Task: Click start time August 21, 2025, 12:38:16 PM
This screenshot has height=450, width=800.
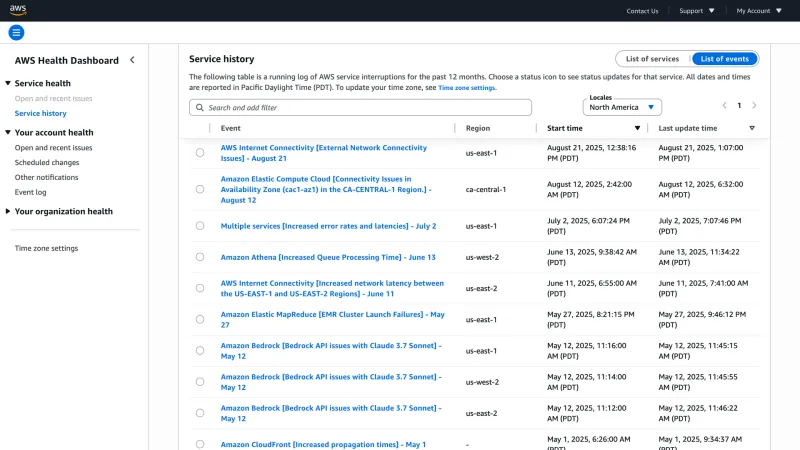Action: [591, 153]
